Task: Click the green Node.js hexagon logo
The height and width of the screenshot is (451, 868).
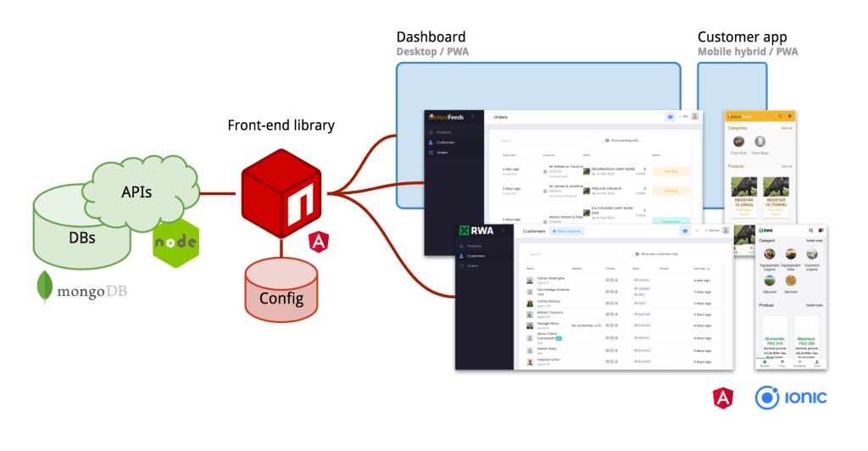Action: pyautogui.click(x=175, y=242)
